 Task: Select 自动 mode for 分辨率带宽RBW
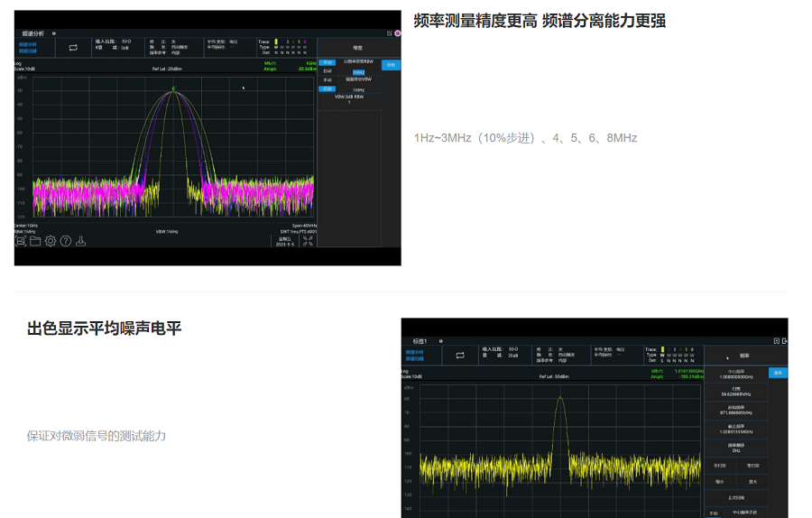coord(328,70)
